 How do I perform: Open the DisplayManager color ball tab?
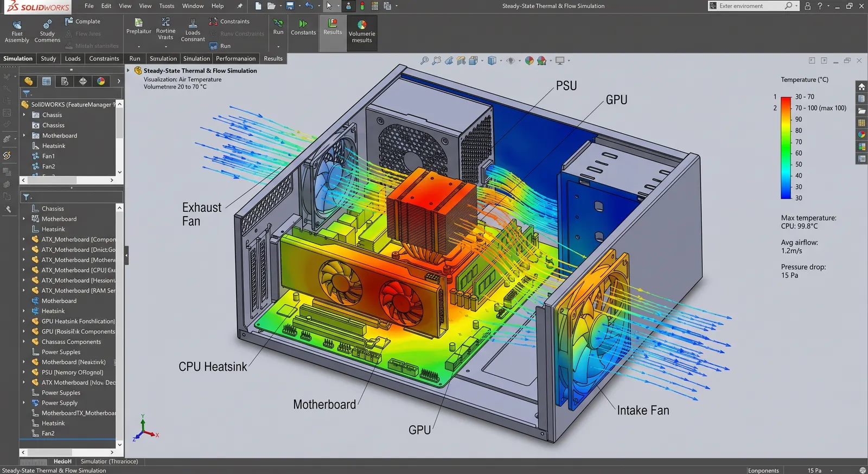pos(101,81)
